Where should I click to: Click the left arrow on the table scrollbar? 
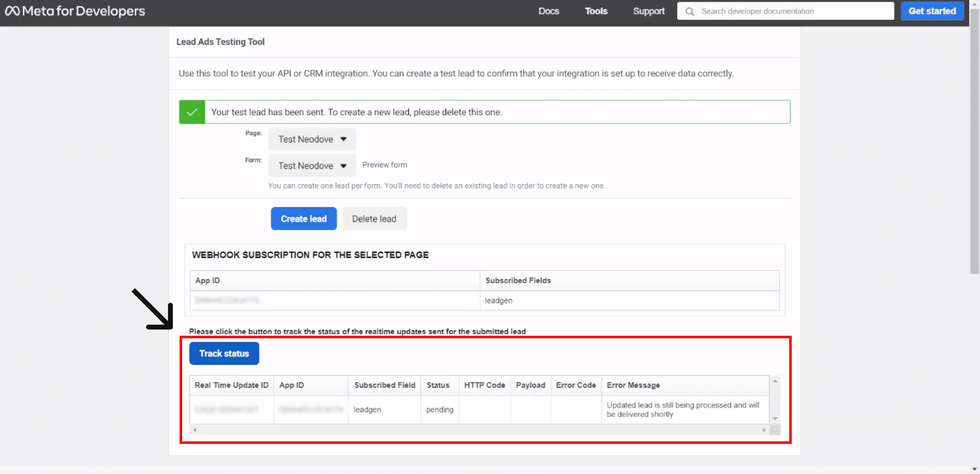pyautogui.click(x=195, y=430)
